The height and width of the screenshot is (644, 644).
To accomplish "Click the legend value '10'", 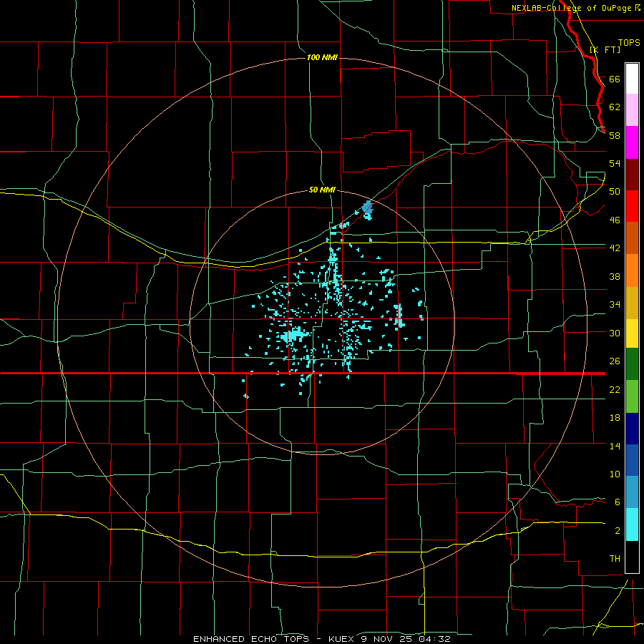I will [x=615, y=474].
